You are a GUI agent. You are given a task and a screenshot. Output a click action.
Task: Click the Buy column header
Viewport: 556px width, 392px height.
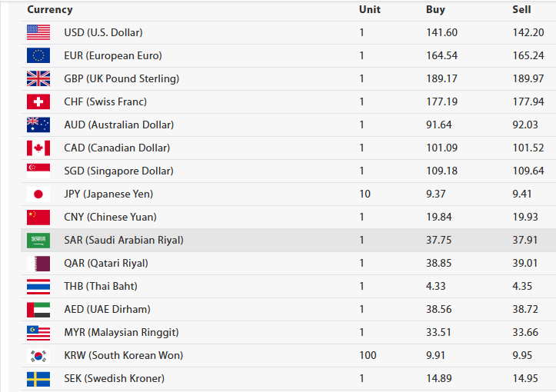pos(435,10)
